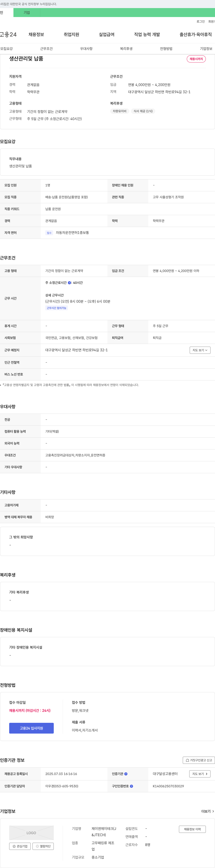Viewport: 215px width, 868px height.
Task: Click 연봉 4,000만원 ~ 4,200만원 이하 cell
Action: point(176,271)
